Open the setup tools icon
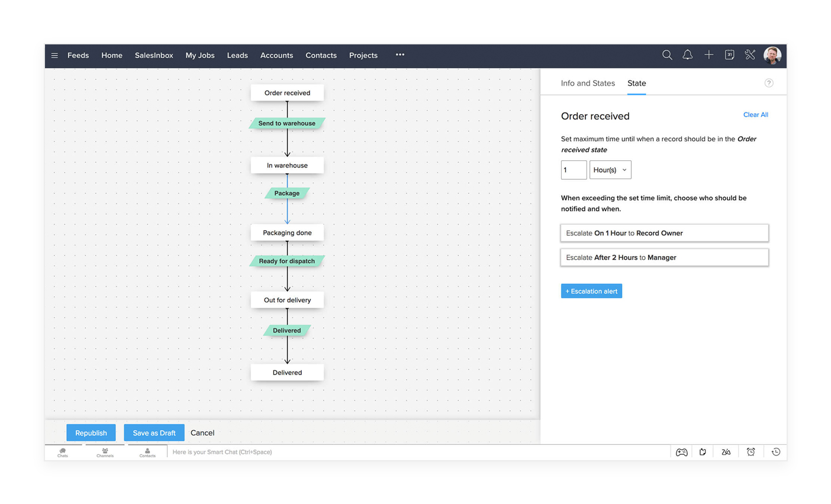The height and width of the screenshot is (504, 831). (x=750, y=55)
